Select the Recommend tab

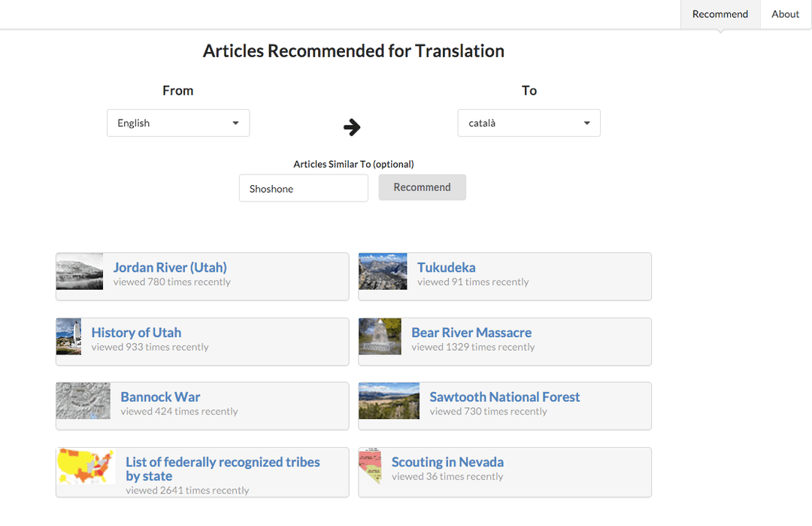tap(720, 14)
